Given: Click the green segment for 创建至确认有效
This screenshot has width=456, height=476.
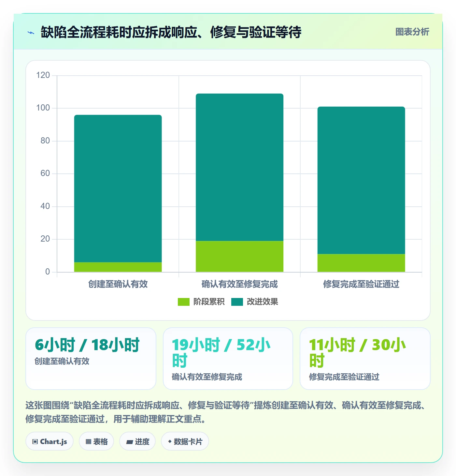Looking at the screenshot, I should coord(118,267).
